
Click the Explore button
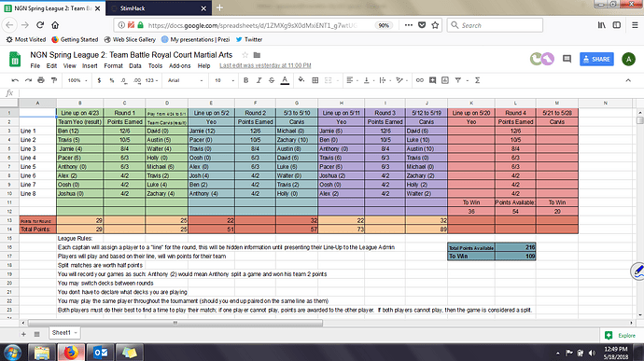click(621, 336)
